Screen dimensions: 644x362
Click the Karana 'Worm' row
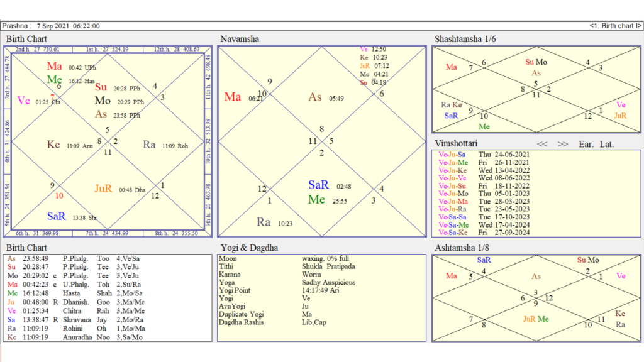[270, 274]
